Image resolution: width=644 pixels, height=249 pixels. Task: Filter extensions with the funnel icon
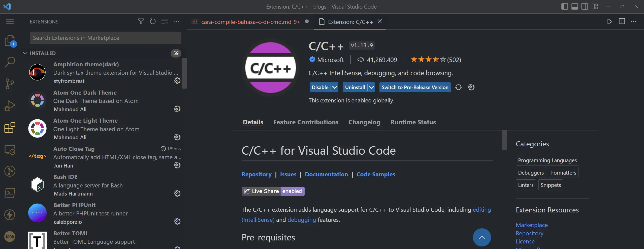(141, 21)
